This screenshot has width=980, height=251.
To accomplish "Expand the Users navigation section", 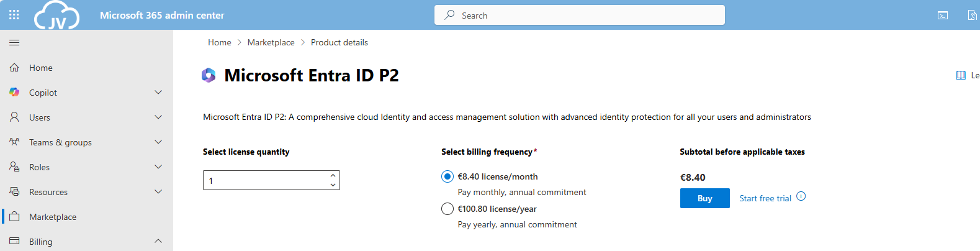I will [x=158, y=117].
